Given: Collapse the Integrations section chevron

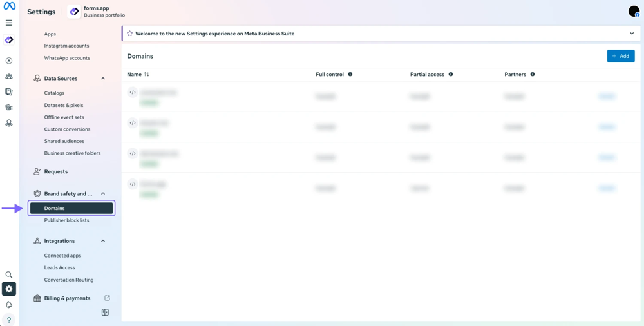Looking at the screenshot, I should pyautogui.click(x=103, y=241).
